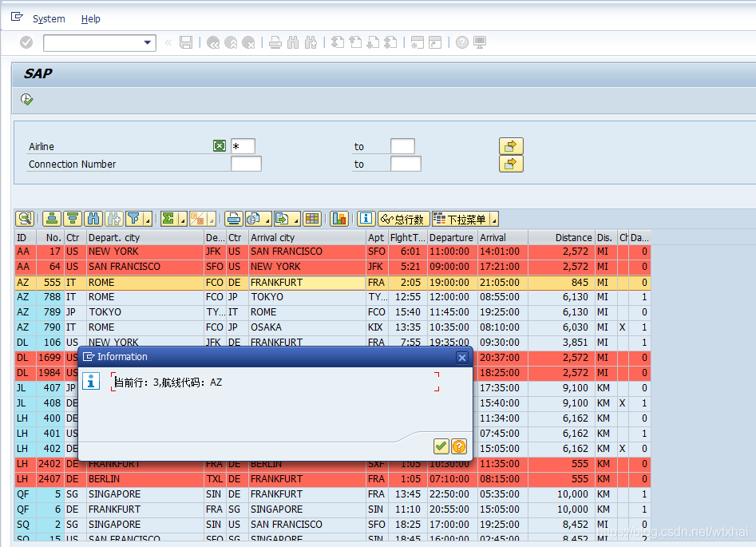Click the Sort Ascending ALV icon
756x547 pixels.
(52, 219)
